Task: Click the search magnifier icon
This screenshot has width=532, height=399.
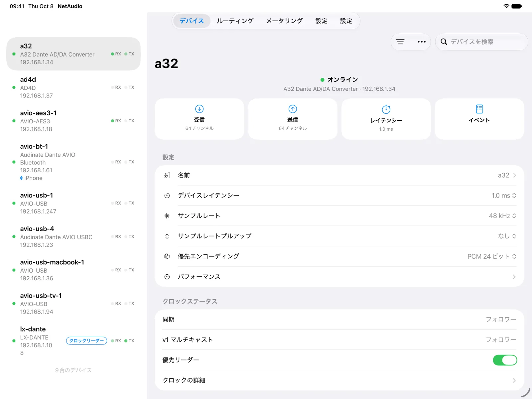Action: (444, 42)
